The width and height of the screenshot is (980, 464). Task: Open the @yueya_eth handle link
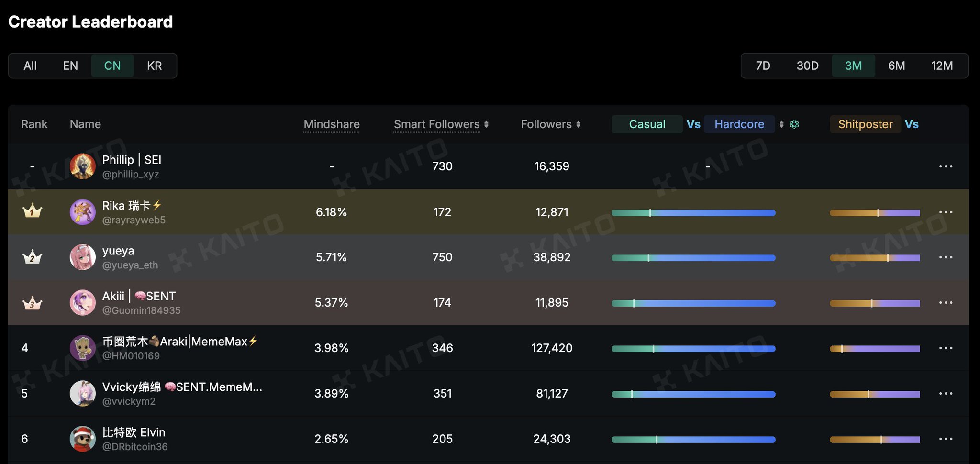pyautogui.click(x=130, y=265)
